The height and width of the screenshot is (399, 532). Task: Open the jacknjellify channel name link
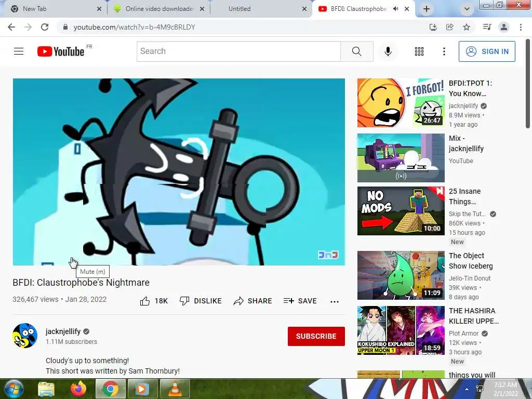point(63,331)
